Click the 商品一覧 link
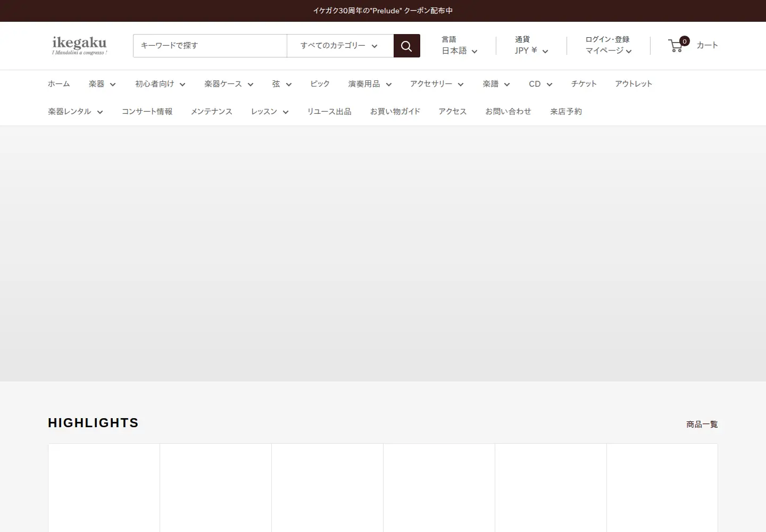Screen dimensions: 766x532 [702, 425]
